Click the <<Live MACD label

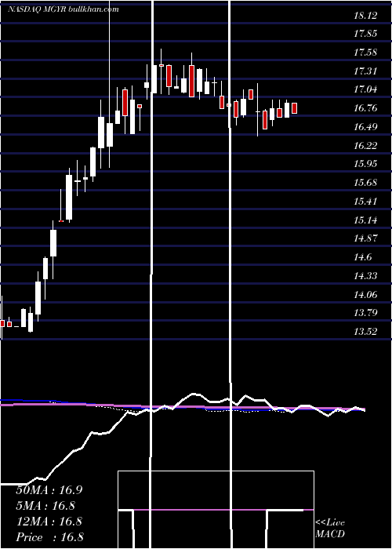(x=330, y=529)
